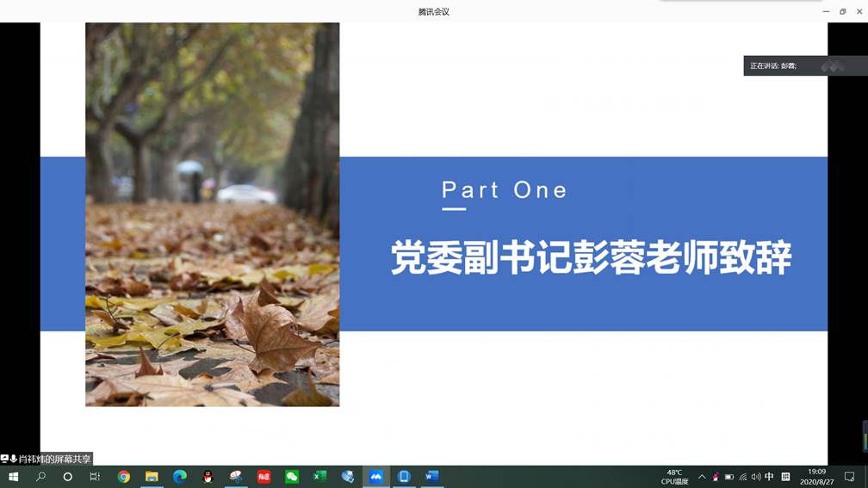Open the Wi-Fi network tray icon
The width and height of the screenshot is (868, 488).
pyautogui.click(x=742, y=477)
